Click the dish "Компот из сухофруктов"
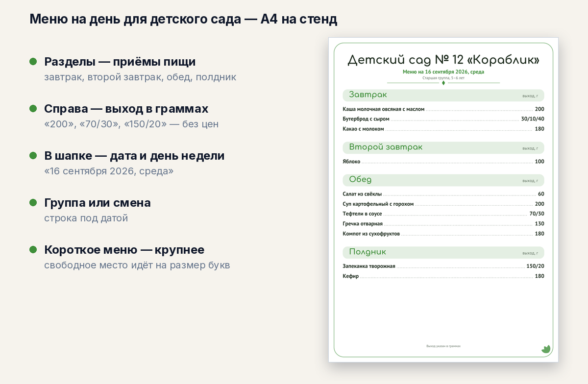588x384 pixels. [371, 234]
